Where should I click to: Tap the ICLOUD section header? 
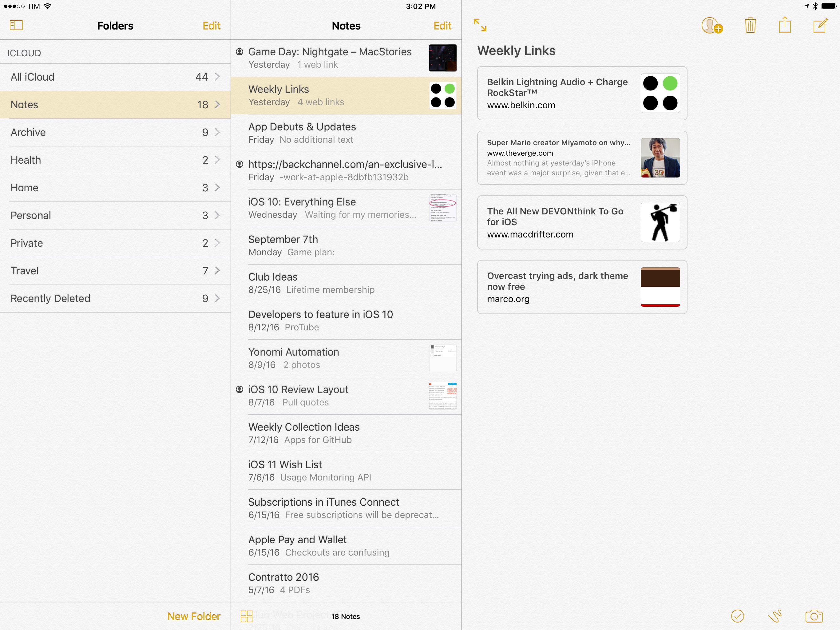click(24, 53)
